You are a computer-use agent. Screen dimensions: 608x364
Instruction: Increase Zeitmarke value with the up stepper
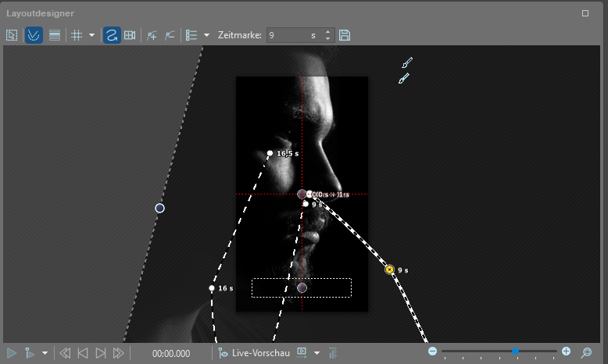[328, 32]
